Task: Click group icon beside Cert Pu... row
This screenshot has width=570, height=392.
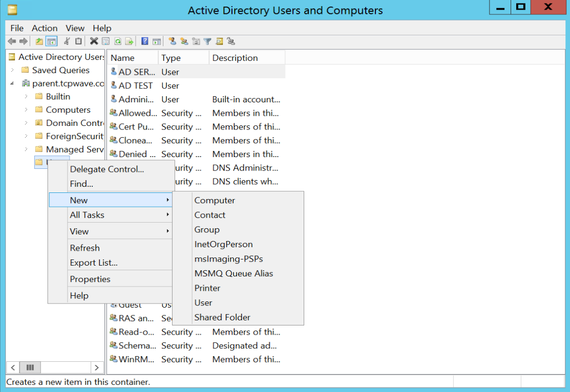Action: click(x=113, y=126)
